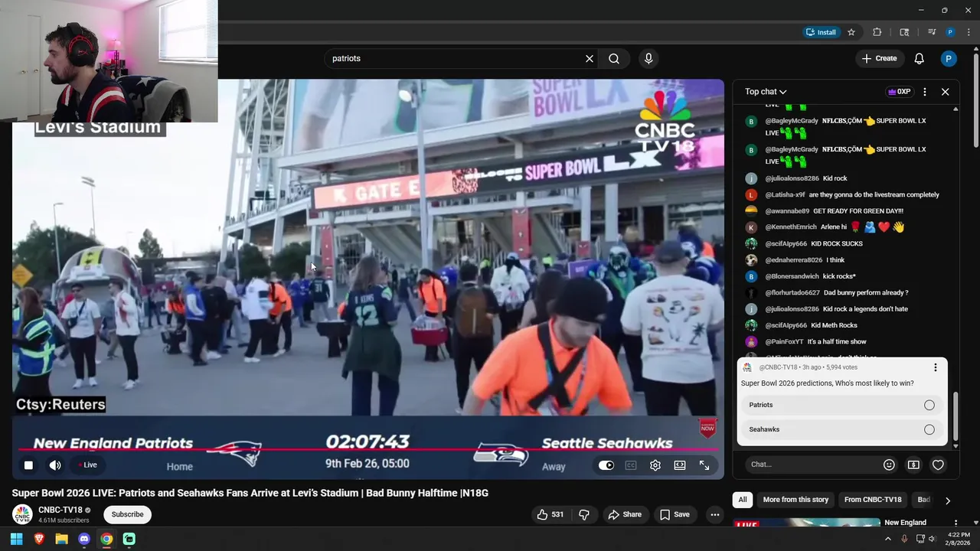Click the video title text
980x551 pixels.
(x=250, y=493)
